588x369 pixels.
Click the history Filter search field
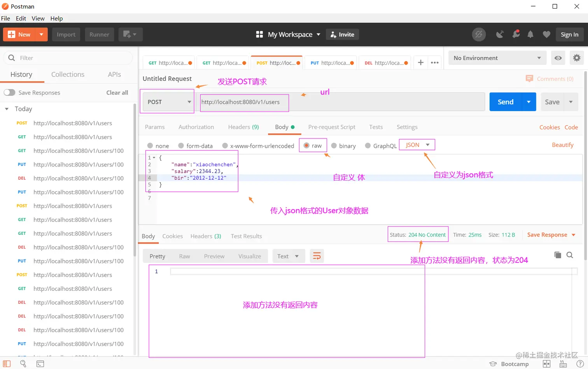[68, 58]
